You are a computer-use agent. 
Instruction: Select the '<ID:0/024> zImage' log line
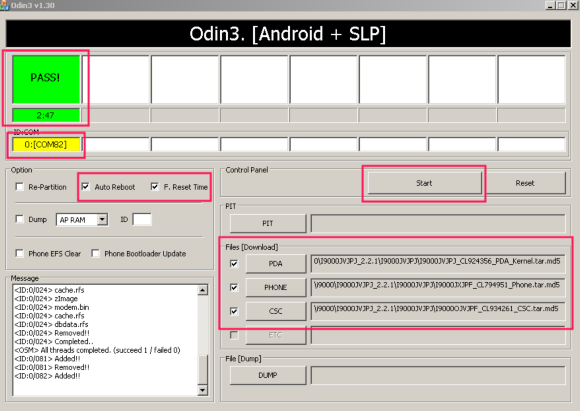[46, 299]
